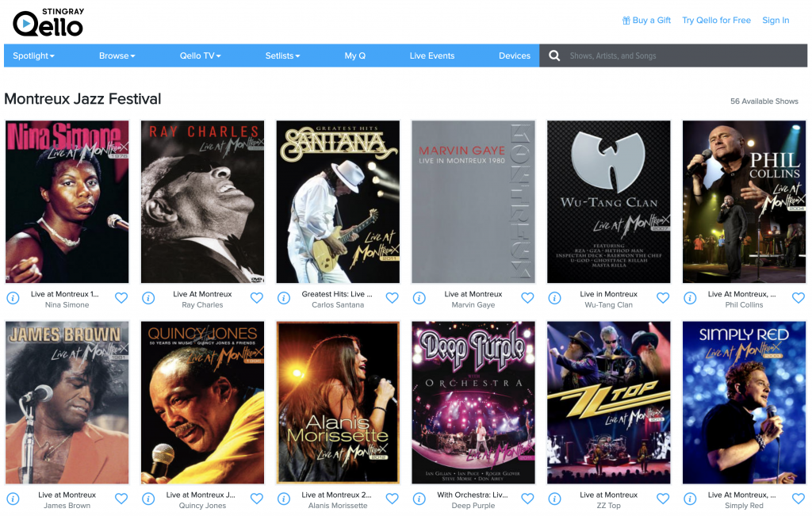Image resolution: width=812 pixels, height=516 pixels.
Task: Open Marvin Gaye cover thumbnail
Action: click(x=473, y=202)
